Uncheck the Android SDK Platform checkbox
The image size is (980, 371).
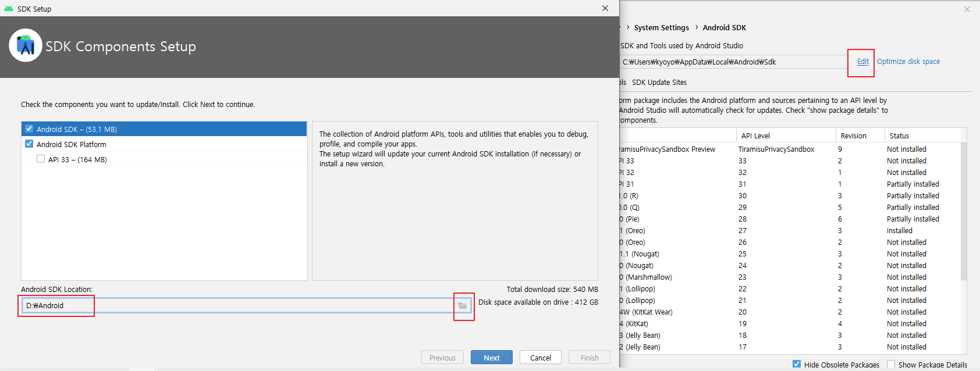[29, 144]
